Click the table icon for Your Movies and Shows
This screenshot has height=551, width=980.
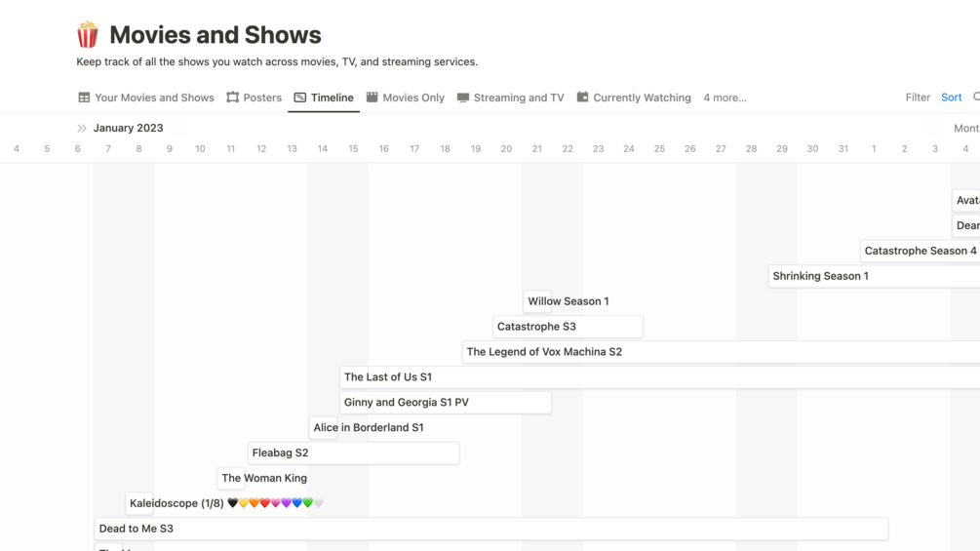pos(84,98)
